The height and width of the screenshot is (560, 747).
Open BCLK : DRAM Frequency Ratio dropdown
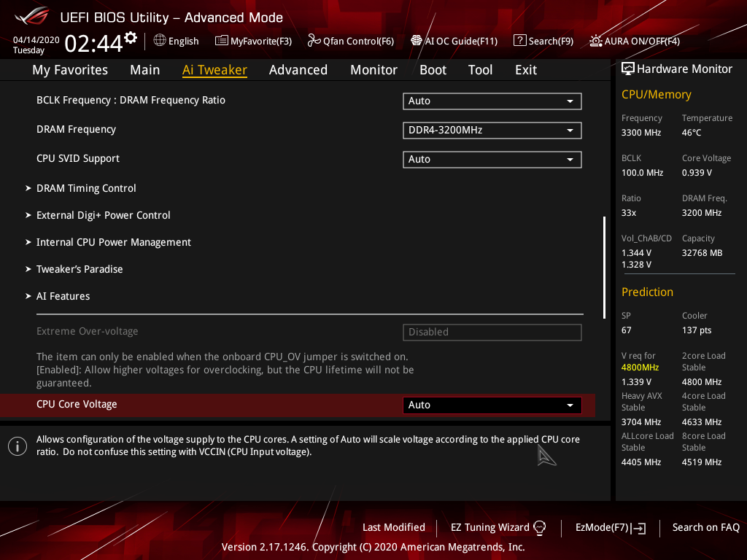click(492, 101)
